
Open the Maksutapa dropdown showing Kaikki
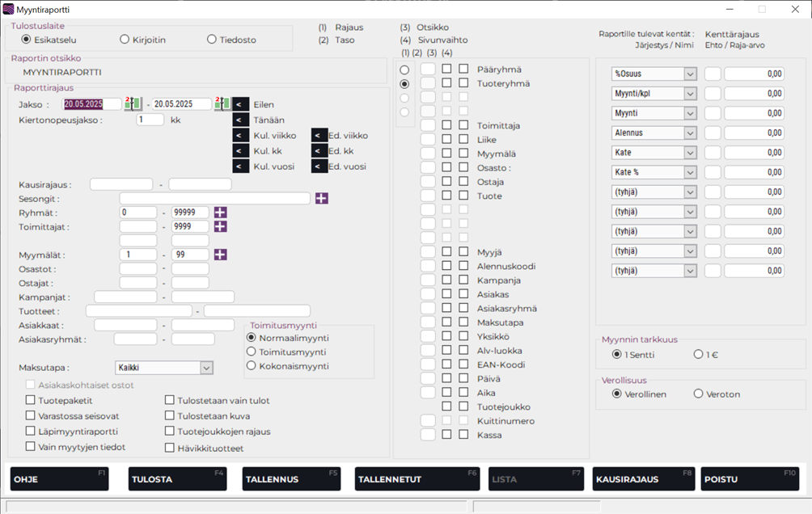point(205,368)
